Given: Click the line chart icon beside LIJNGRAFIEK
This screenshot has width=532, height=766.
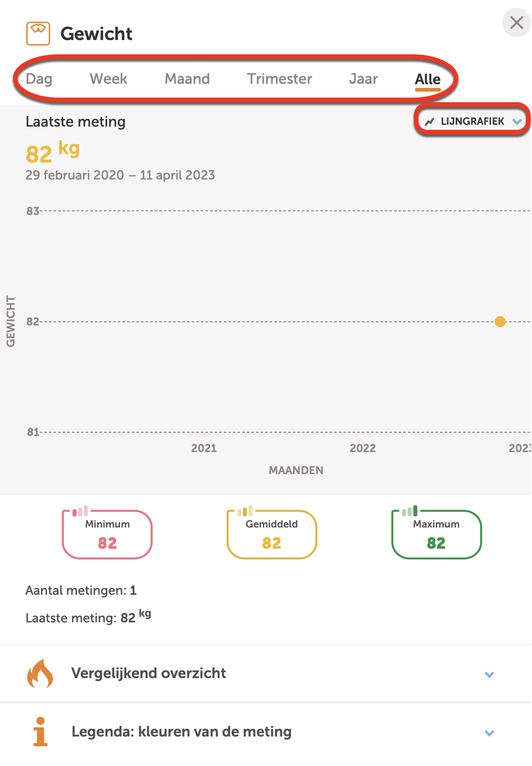Looking at the screenshot, I should tap(429, 122).
